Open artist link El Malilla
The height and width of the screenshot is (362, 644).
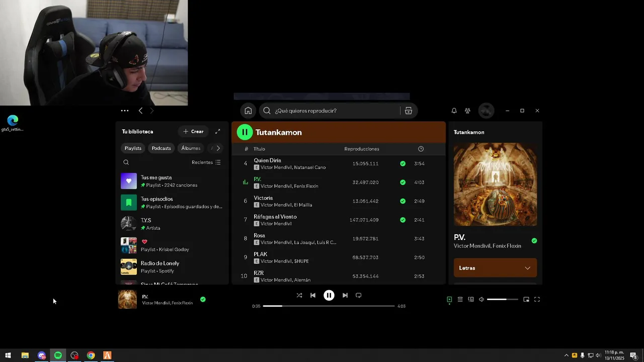tap(303, 205)
